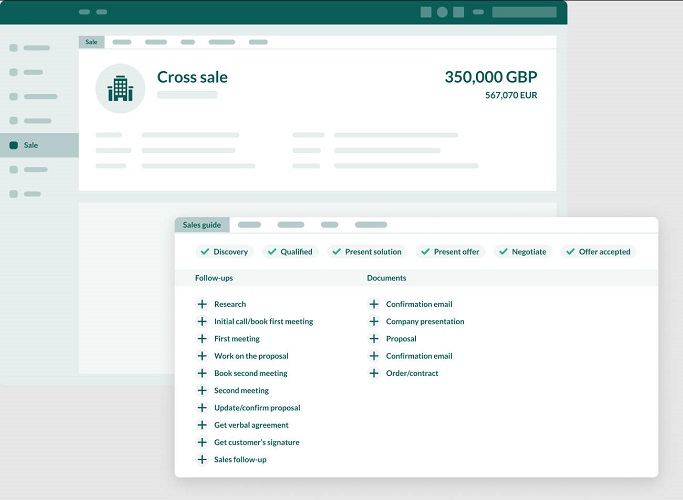Toggle the Negotiate stage chip
The image size is (683, 500).
(x=523, y=252)
